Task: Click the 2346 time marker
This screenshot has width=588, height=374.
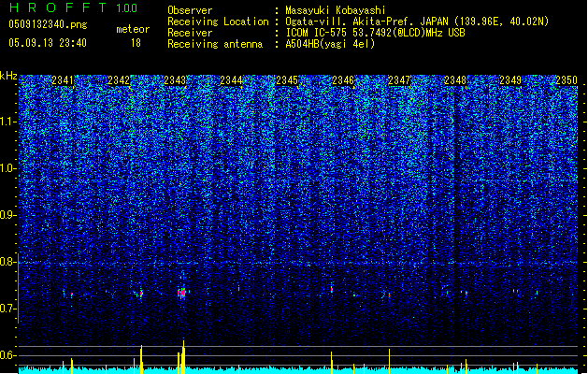Action: click(x=343, y=80)
